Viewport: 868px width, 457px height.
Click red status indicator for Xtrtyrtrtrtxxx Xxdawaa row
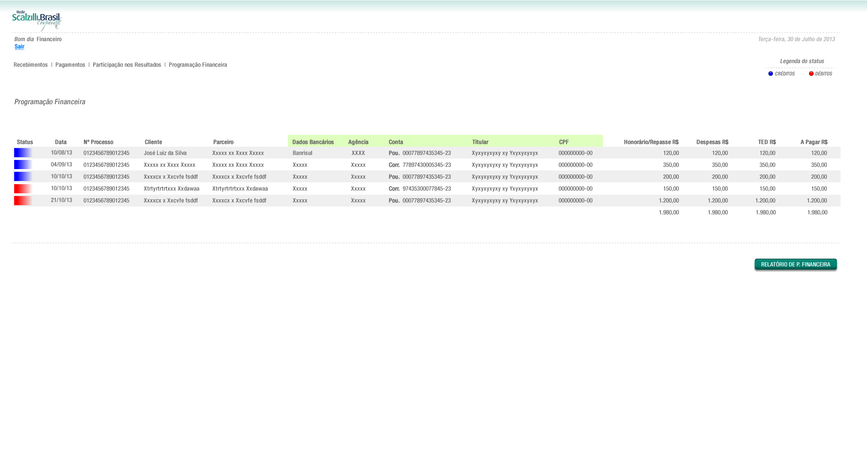23,189
